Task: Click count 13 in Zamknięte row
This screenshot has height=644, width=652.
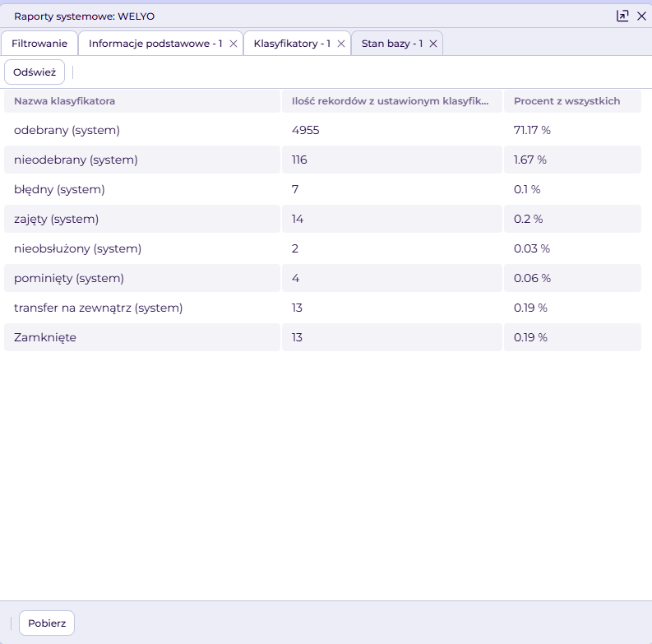Action: point(297,337)
